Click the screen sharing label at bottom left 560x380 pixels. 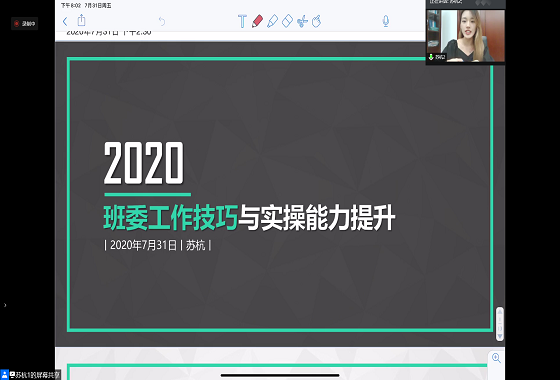click(x=30, y=375)
